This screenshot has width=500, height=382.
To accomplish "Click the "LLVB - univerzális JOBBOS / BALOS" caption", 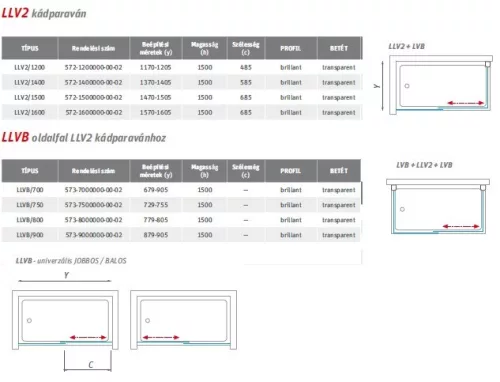I will pos(71,261).
